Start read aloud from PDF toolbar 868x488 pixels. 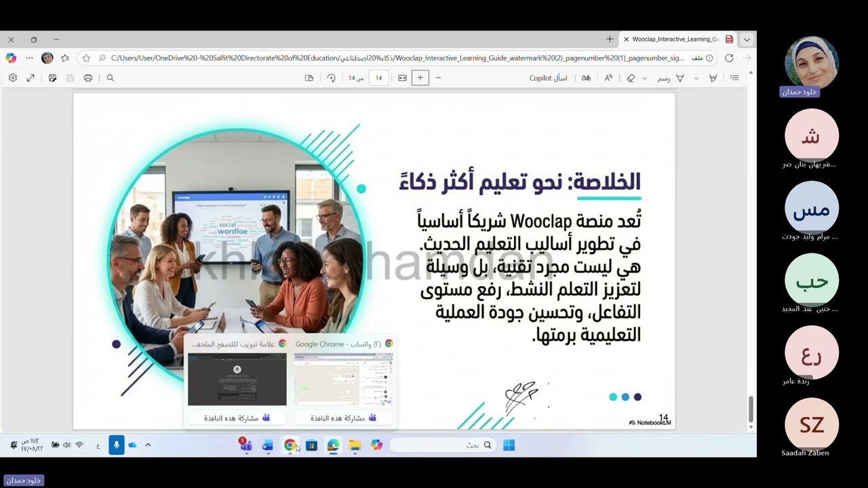[x=608, y=78]
